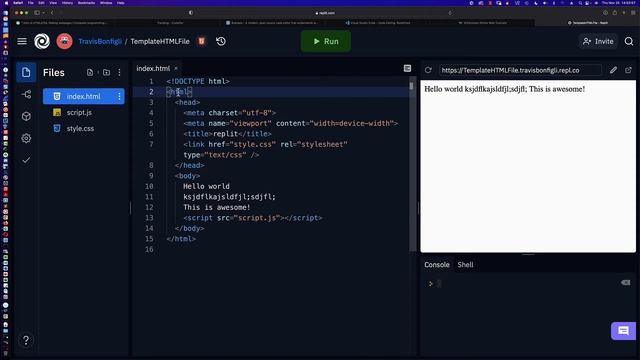Click the <title>replit</title> code line

click(x=227, y=134)
